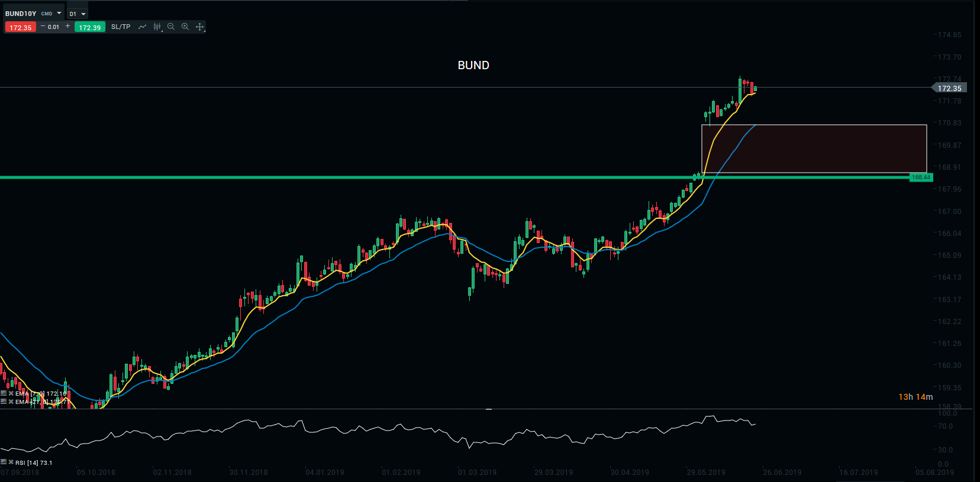Screen dimensions: 980x482
Task: Zoom in the chart with magnifier
Action: point(185,27)
